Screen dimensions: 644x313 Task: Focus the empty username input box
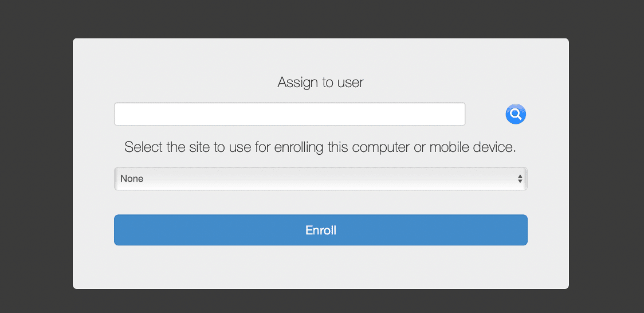[x=289, y=114]
